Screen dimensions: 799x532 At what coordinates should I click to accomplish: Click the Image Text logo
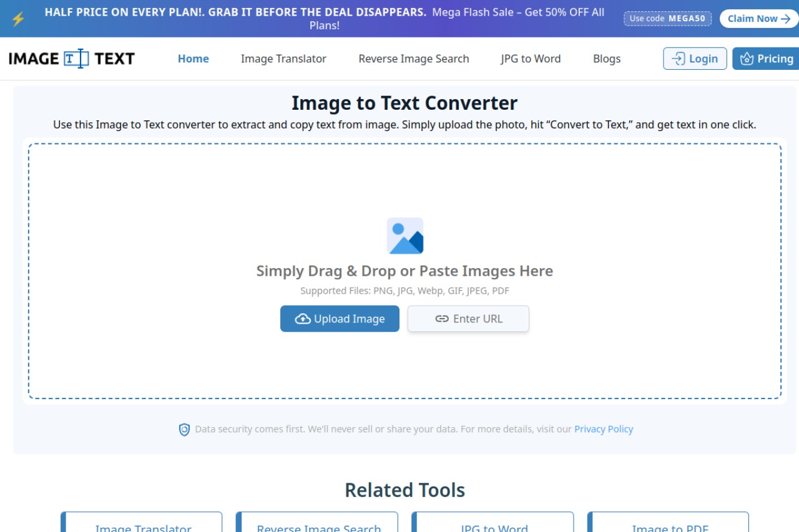pos(72,59)
